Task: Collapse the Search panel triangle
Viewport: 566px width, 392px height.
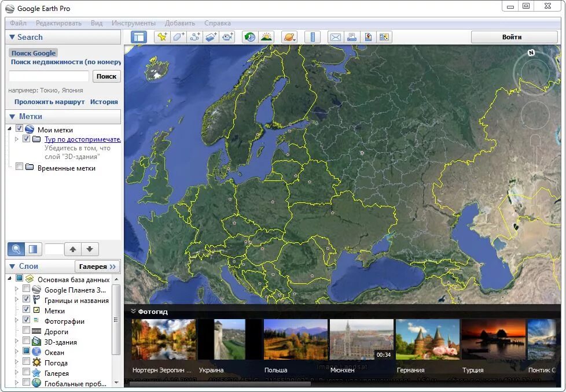Action: tap(12, 37)
